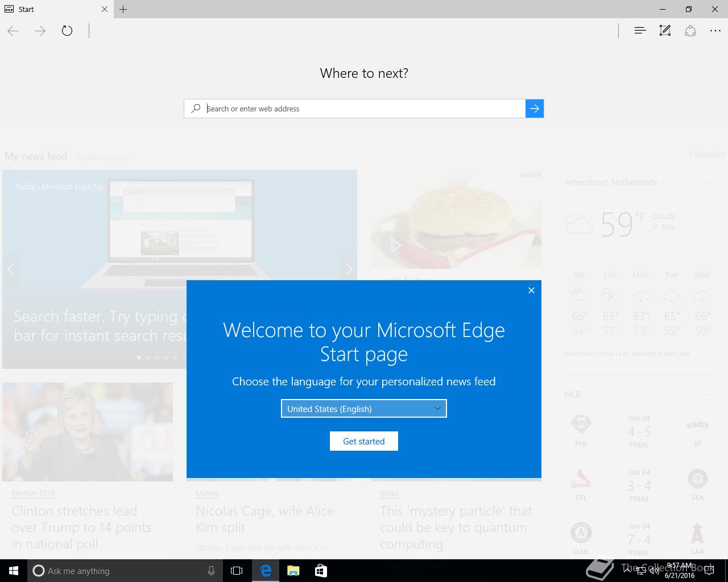728x582 pixels.
Task: Open the Nicolas Cage, wife Alice Kim split article
Action: (x=264, y=519)
